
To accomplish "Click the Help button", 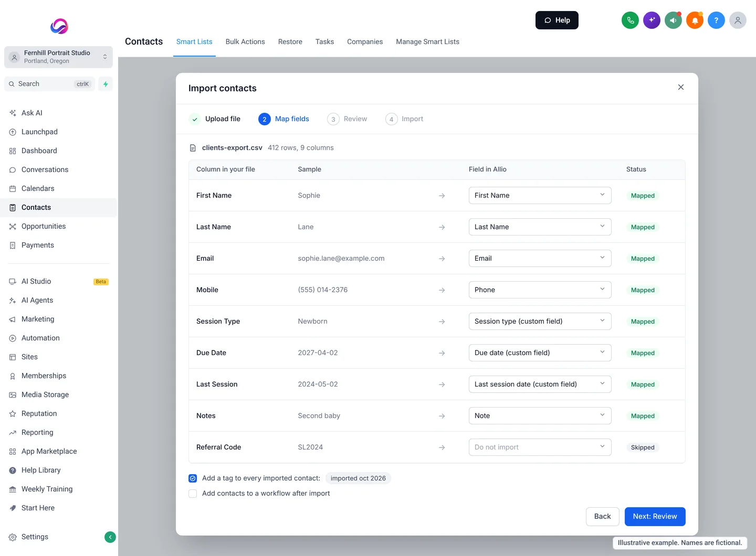I will (x=556, y=20).
